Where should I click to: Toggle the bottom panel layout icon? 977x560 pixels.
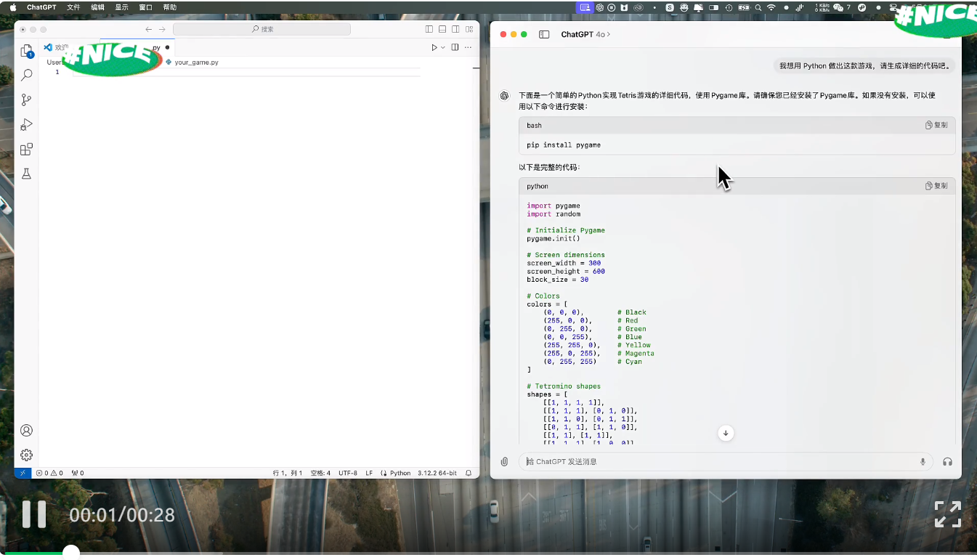point(442,29)
